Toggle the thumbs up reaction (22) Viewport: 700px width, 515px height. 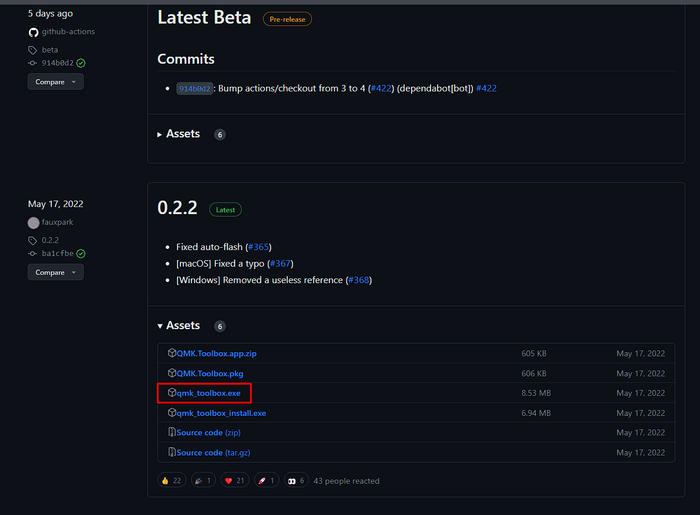click(x=171, y=481)
